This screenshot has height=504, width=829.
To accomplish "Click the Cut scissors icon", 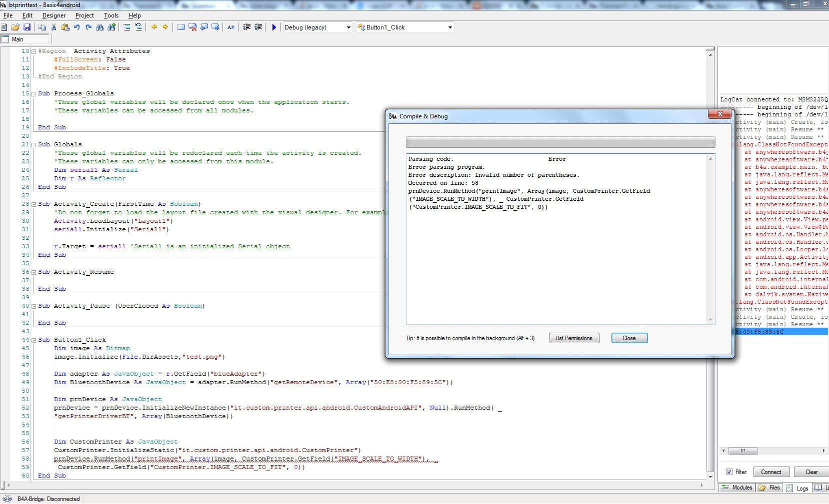I will (53, 27).
